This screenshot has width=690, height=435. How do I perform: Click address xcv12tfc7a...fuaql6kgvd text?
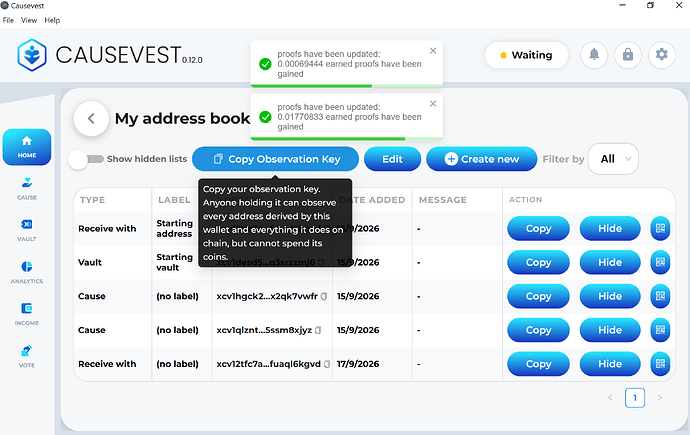[x=268, y=364]
